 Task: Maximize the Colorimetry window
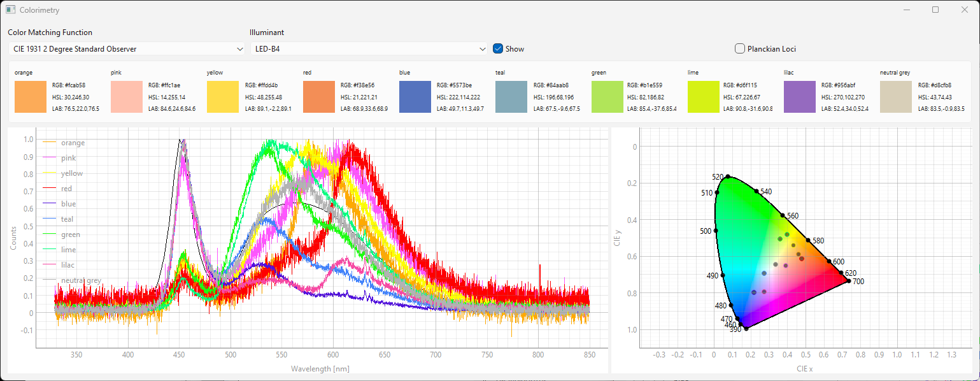pos(935,10)
